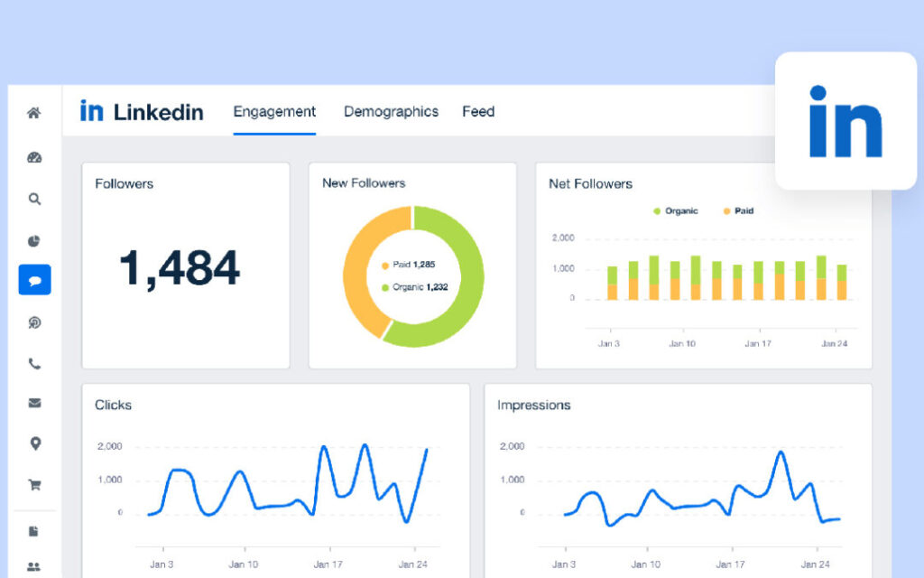Open the Feed tab
The image size is (924, 578).
point(478,112)
